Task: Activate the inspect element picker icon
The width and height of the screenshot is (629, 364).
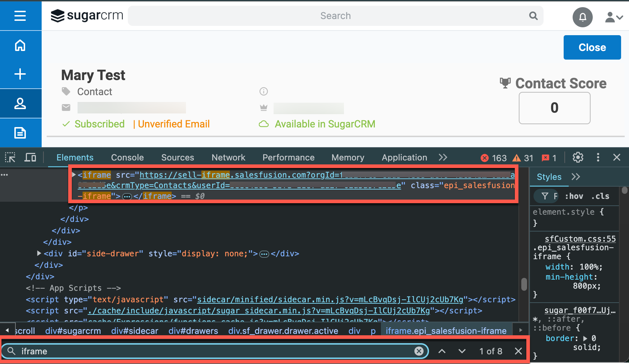Action: pos(10,157)
